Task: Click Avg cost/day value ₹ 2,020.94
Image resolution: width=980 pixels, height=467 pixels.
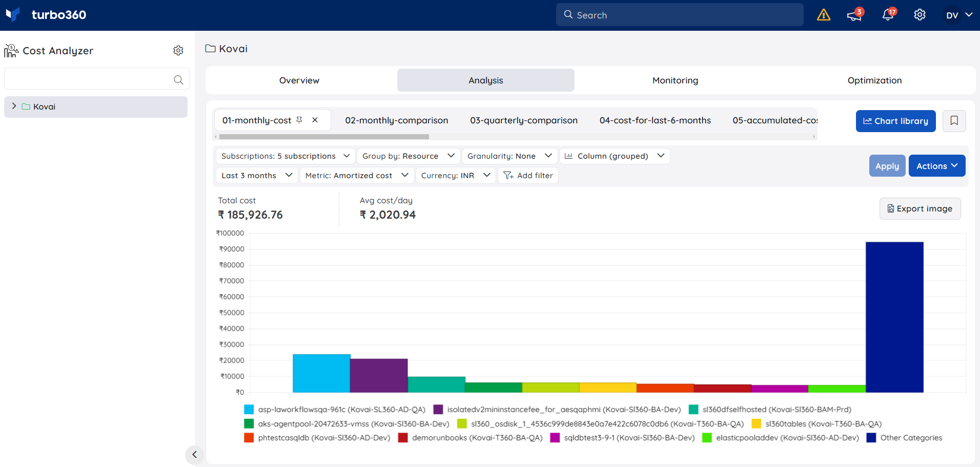Action: coord(387,215)
